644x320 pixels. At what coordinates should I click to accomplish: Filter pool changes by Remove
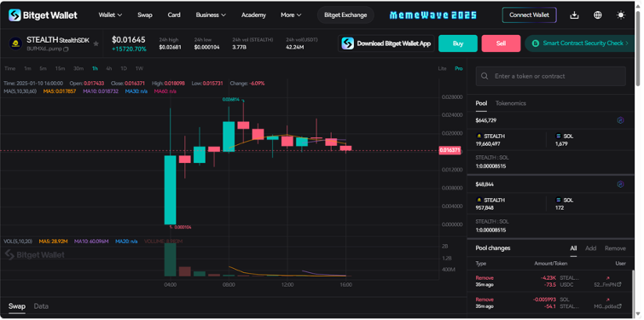[x=615, y=248]
